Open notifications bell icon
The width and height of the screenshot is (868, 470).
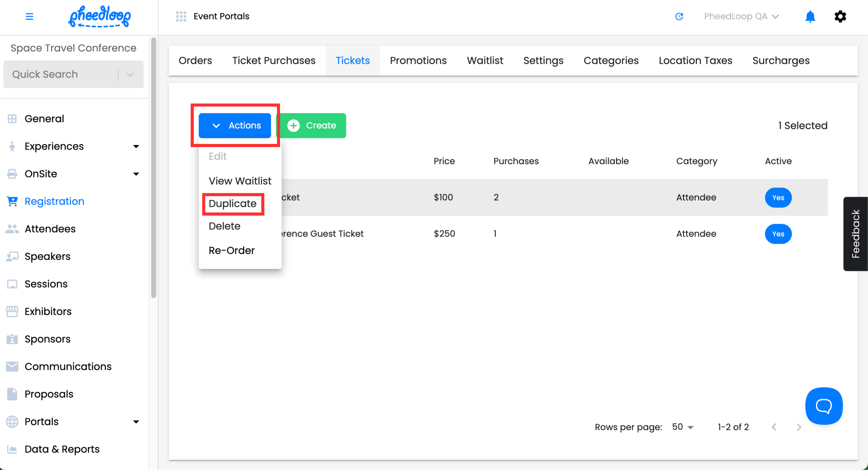tap(810, 16)
